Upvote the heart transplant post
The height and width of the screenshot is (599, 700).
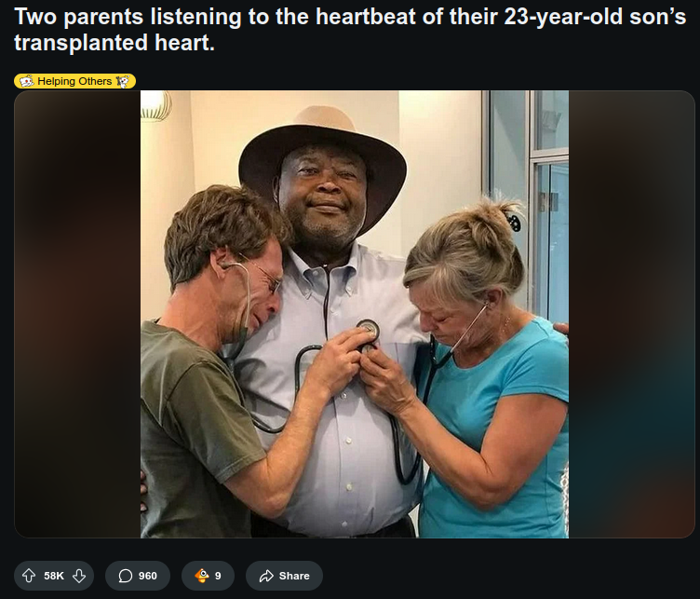coord(29,576)
